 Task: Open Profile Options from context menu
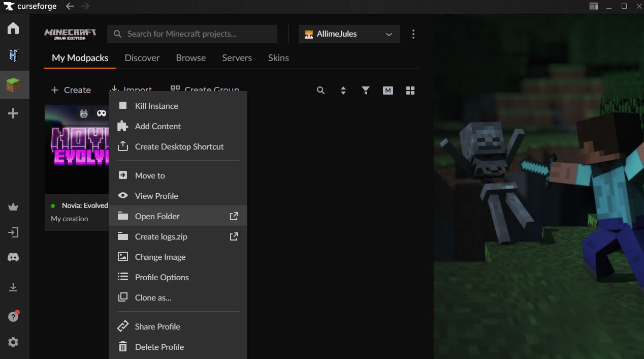point(178,277)
